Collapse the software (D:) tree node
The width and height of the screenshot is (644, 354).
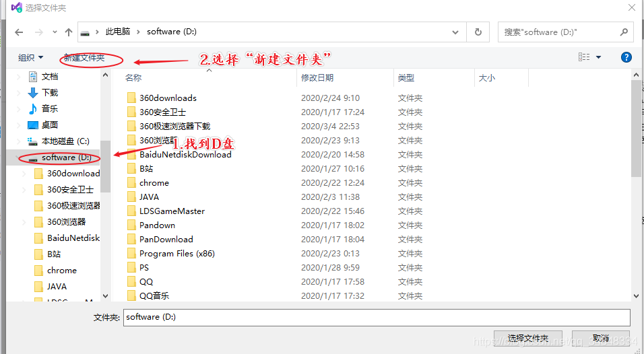pyautogui.click(x=18, y=157)
